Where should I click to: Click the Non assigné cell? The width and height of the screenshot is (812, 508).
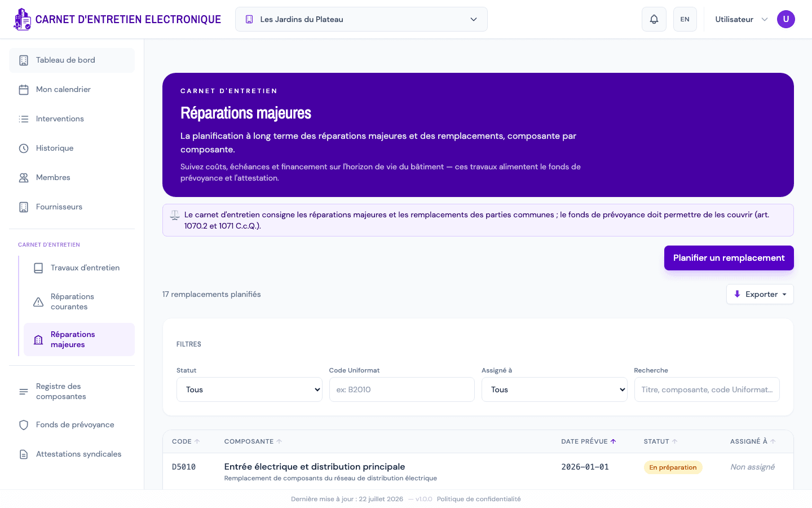752,467
